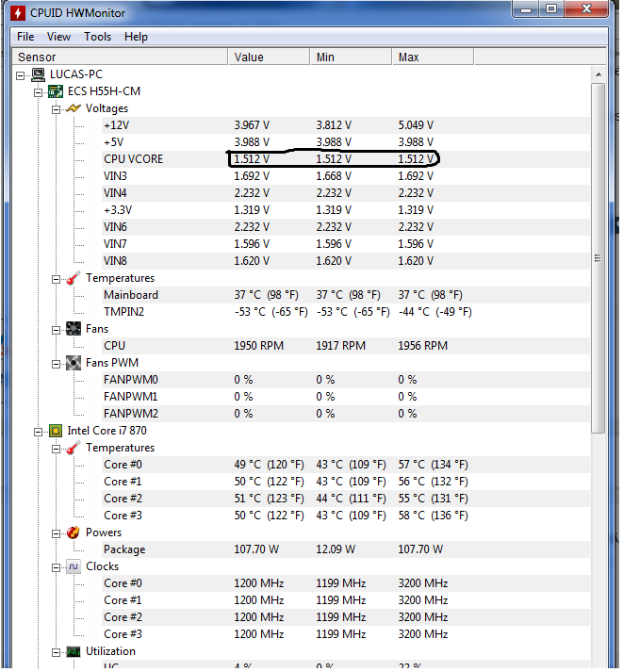623x672 pixels.
Task: Open the Help menu
Action: 136,37
